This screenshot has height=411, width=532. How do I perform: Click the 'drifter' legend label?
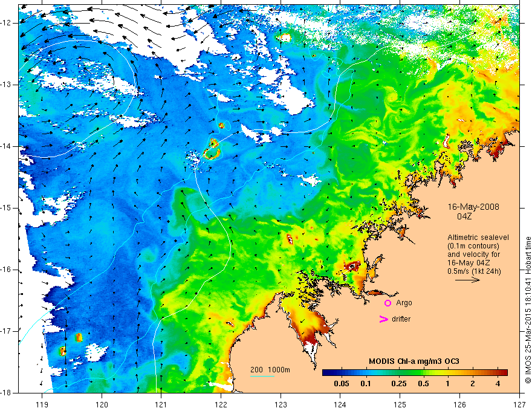(x=401, y=319)
